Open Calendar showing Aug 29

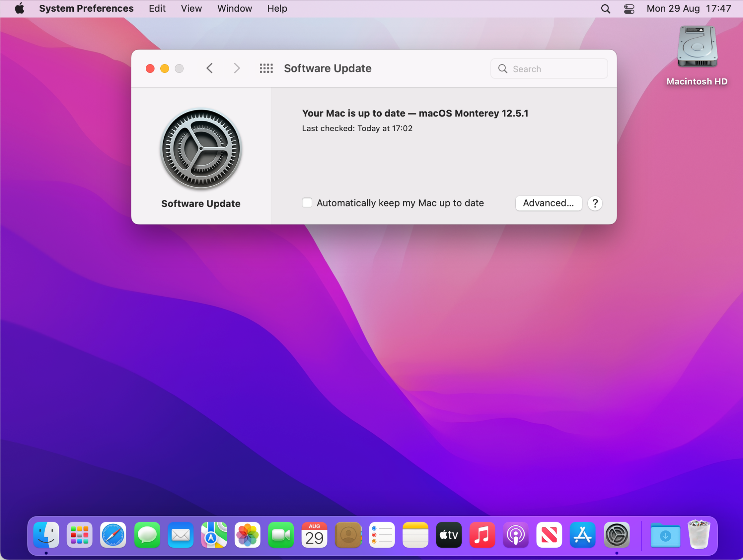[315, 535]
